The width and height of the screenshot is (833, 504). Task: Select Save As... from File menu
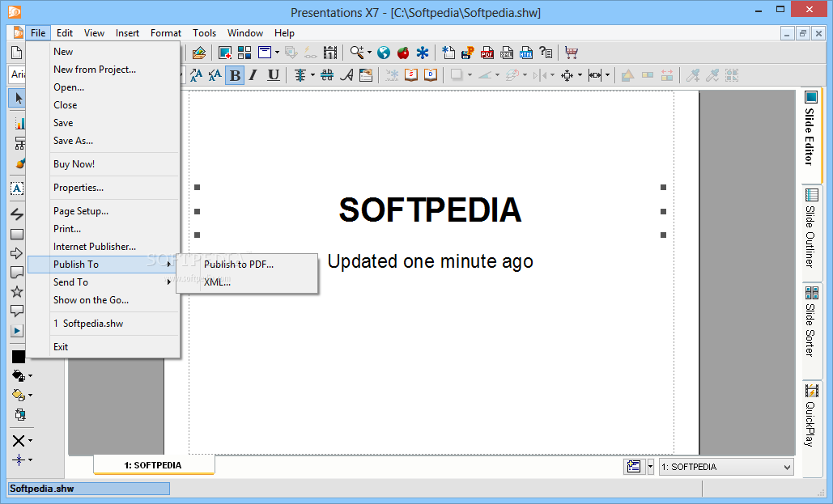pos(73,141)
